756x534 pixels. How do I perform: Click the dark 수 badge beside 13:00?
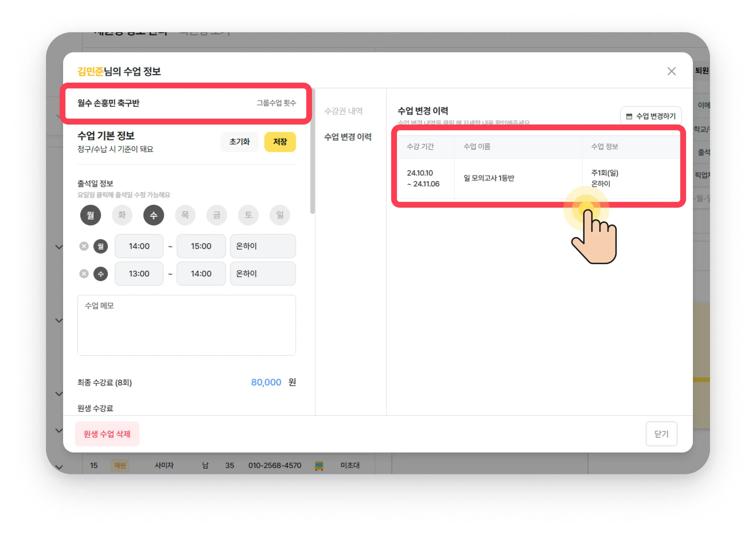100,274
